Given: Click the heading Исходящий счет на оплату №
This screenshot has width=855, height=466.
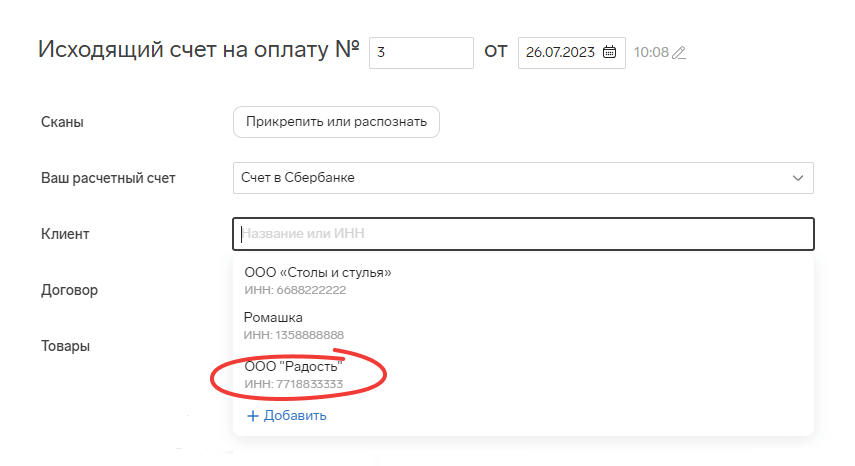Looking at the screenshot, I should pos(199,50).
